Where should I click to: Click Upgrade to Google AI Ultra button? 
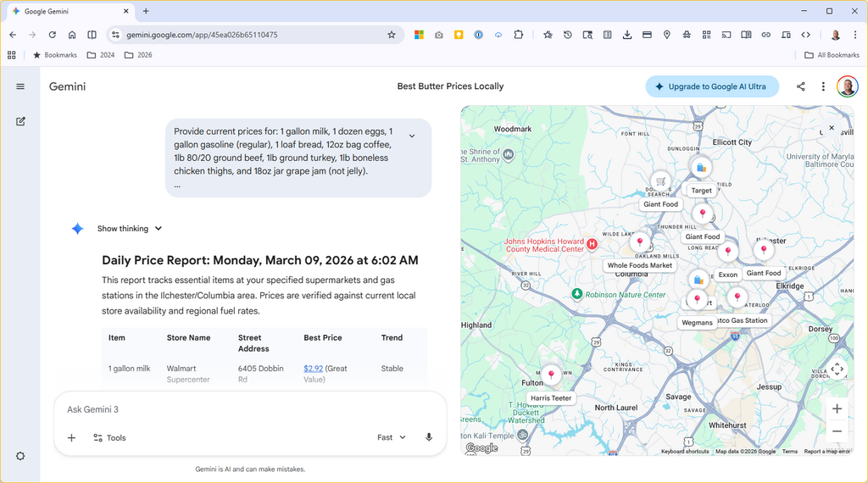coord(711,86)
